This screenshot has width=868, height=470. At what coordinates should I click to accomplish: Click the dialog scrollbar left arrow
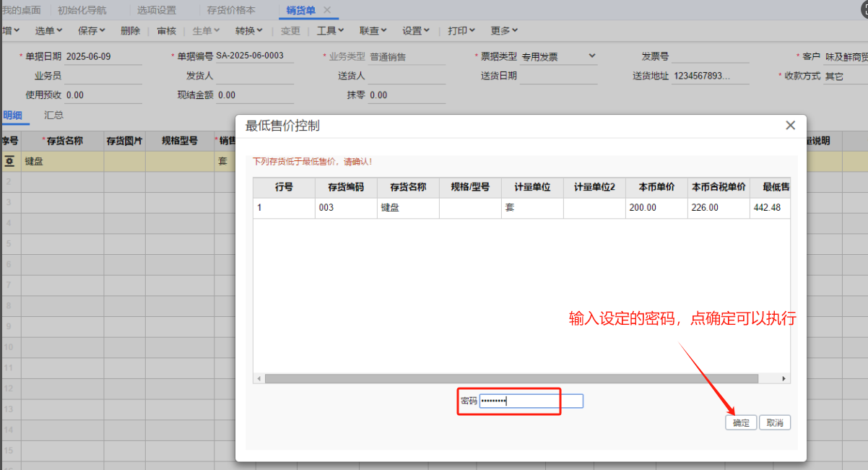tap(259, 378)
